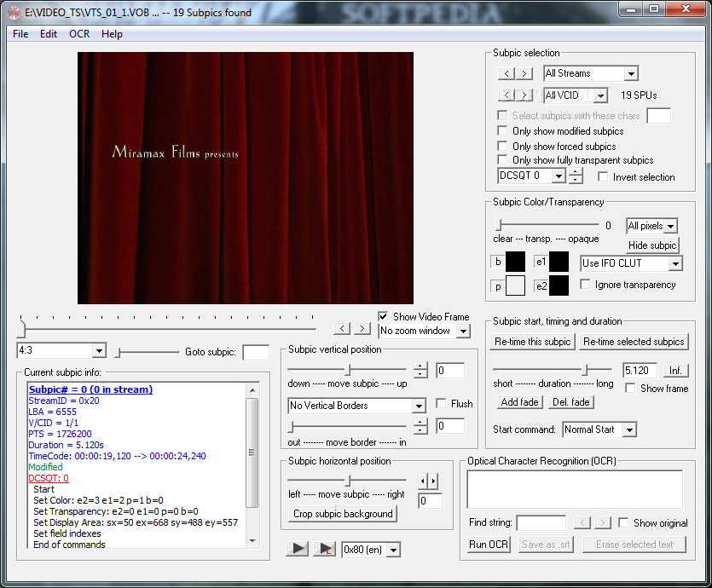The image size is (712, 588).
Task: Open the Help menu
Action: click(x=112, y=34)
